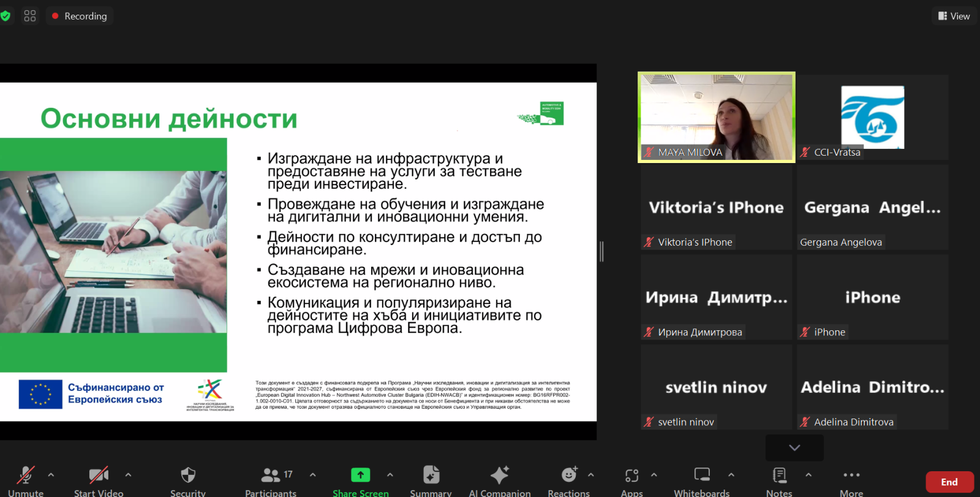The image size is (980, 497).
Task: Launch the AI Companion
Action: pos(499,476)
